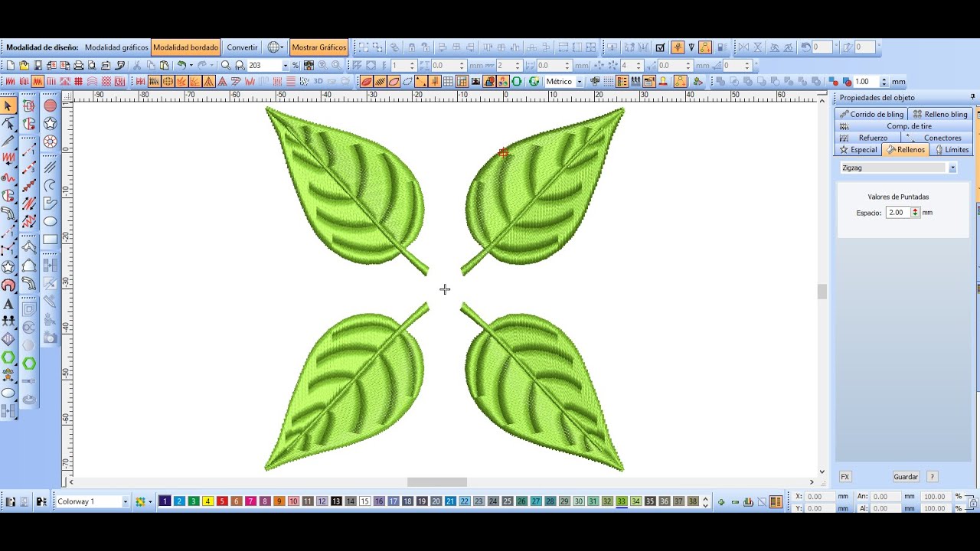Click the add color plus icon
The width and height of the screenshot is (980, 551).
point(721,502)
